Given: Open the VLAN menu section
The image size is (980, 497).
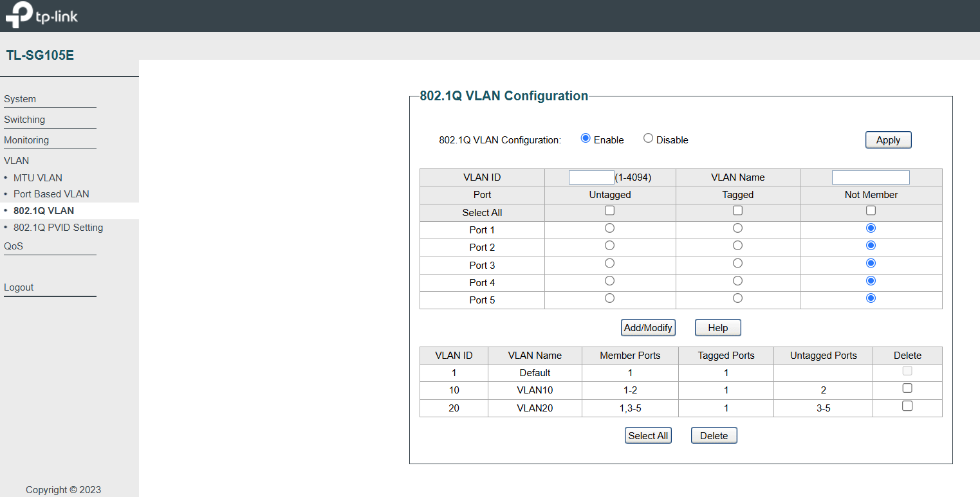Looking at the screenshot, I should (x=16, y=161).
